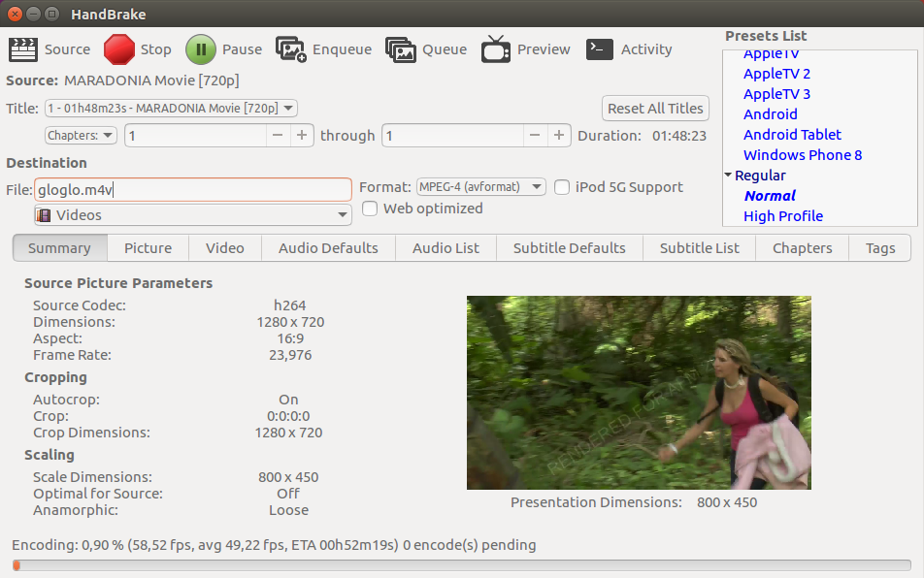
Task: Pause encoding with the green Pause icon
Action: (x=201, y=49)
